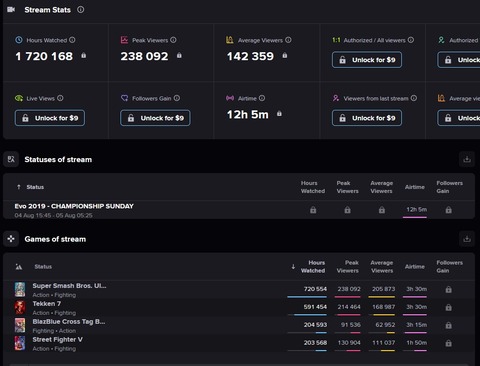
Task: Click info icon beside Average Viewers
Action: [288, 40]
